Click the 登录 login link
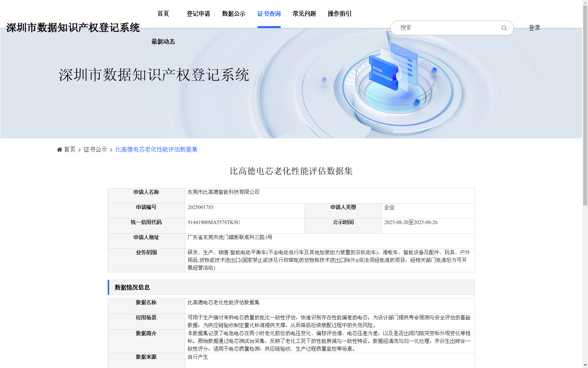The height and width of the screenshot is (368, 588). [x=534, y=28]
